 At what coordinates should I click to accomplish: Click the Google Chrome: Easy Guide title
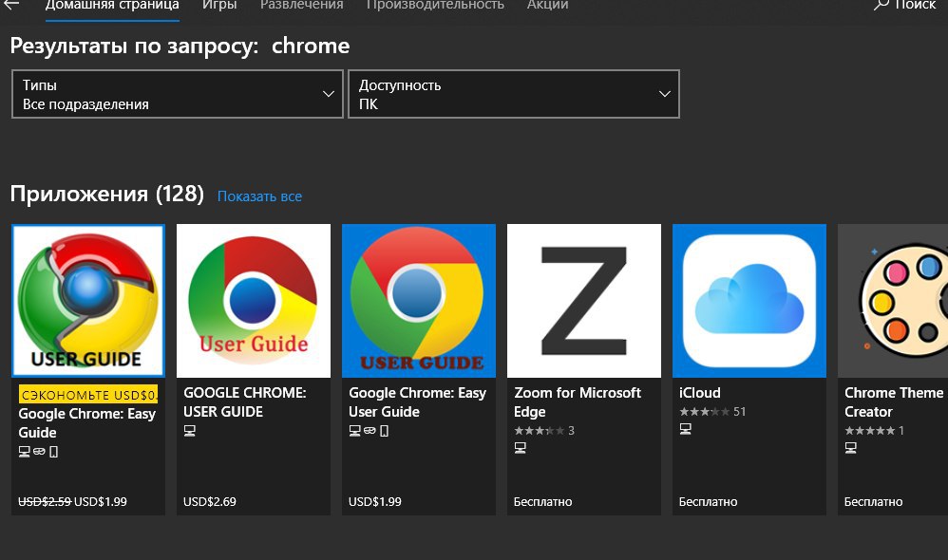pos(87,423)
